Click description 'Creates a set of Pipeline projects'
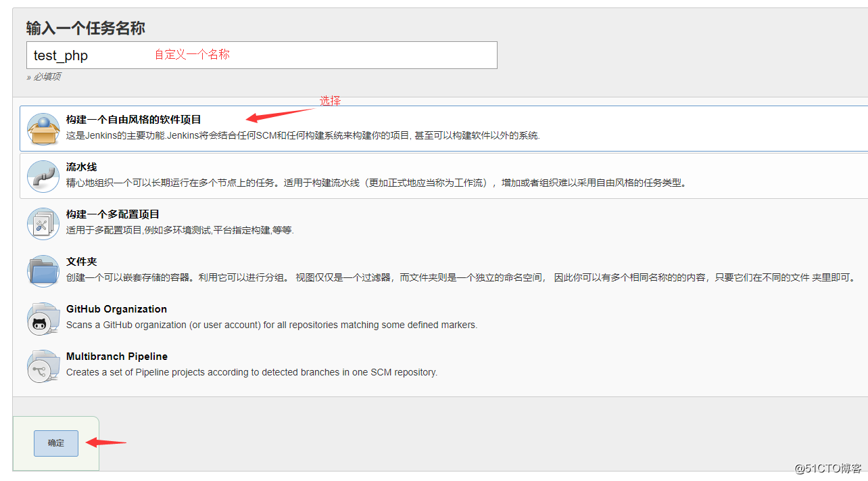 coord(251,372)
